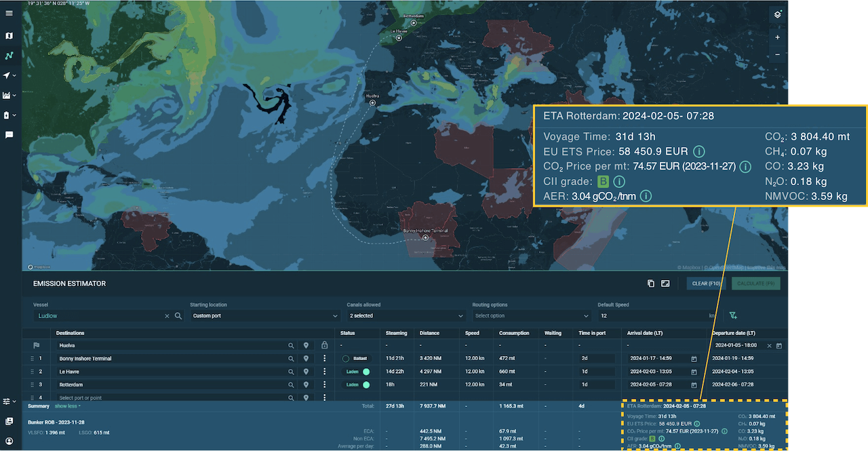Click the copy results icon in Emission Estimator header

tap(650, 283)
